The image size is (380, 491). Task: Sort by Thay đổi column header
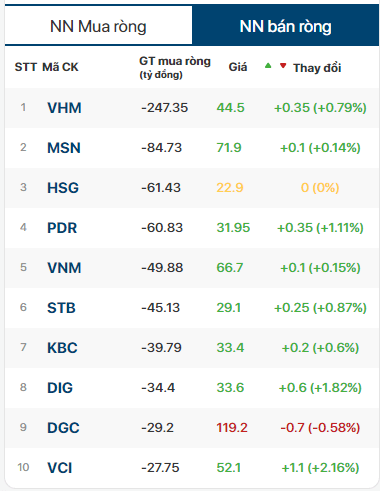tap(317, 68)
